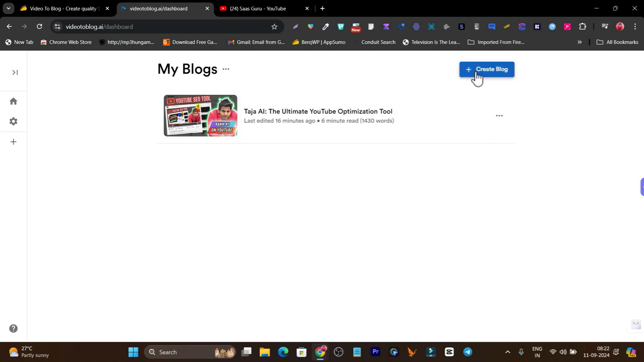Click the Create Blog button
Screen dimensions: 644x362
coord(487,69)
